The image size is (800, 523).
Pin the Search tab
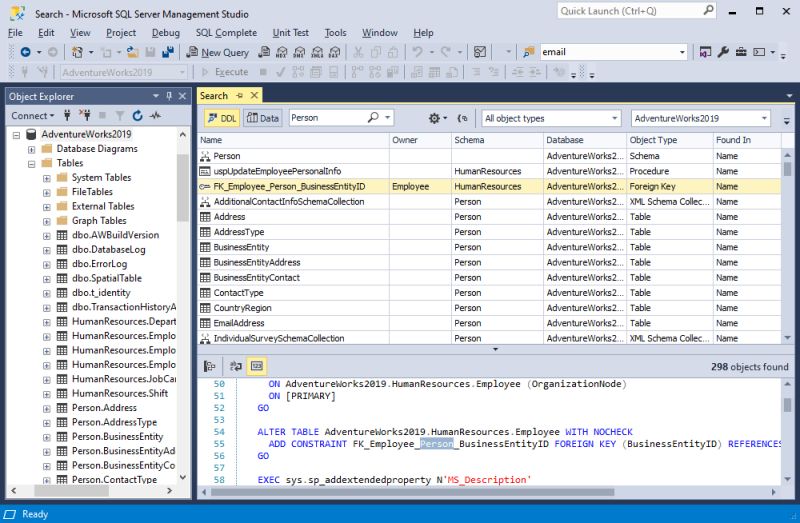[239, 95]
